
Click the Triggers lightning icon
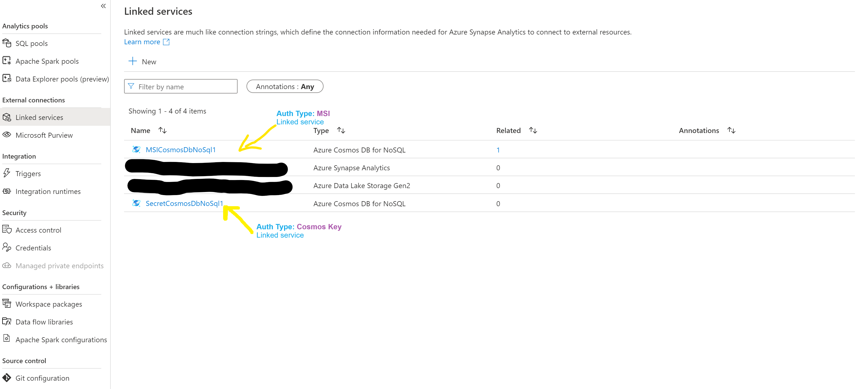(x=7, y=173)
